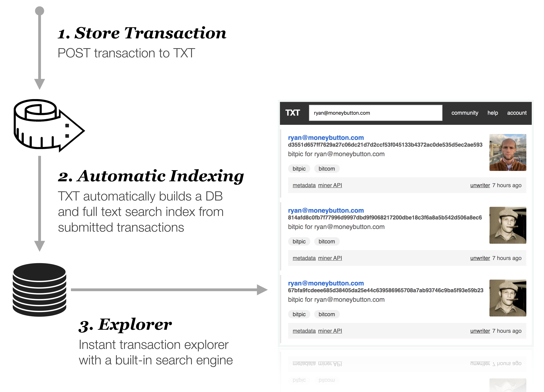544x392 pixels.
Task: Open miner API link of first result
Action: (x=330, y=185)
